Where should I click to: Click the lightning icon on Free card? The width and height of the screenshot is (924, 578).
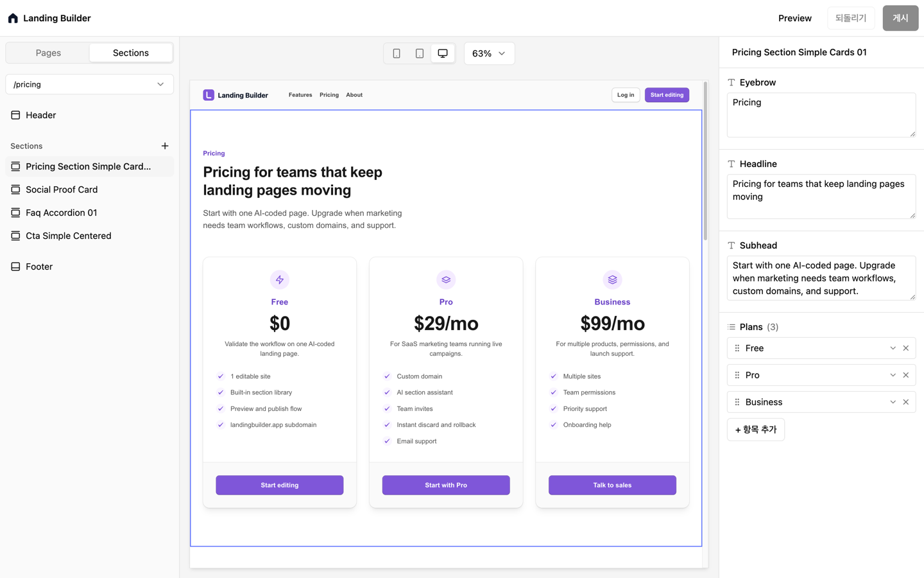pos(280,280)
